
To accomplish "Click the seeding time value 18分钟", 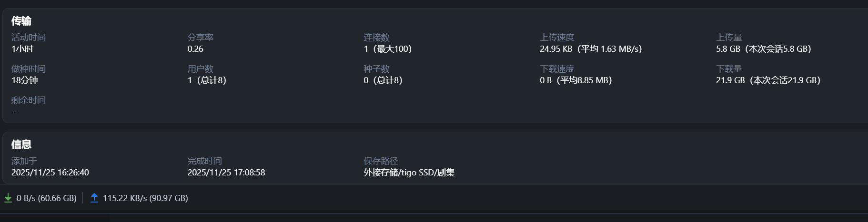I will (25, 80).
